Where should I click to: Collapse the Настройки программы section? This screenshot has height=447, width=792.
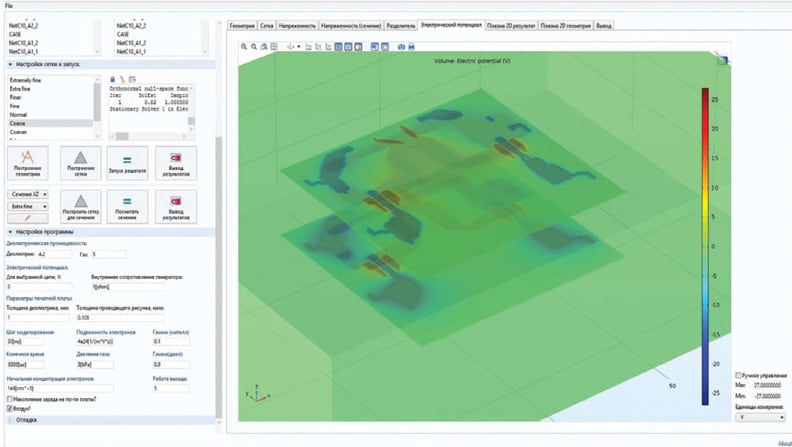click(x=10, y=232)
